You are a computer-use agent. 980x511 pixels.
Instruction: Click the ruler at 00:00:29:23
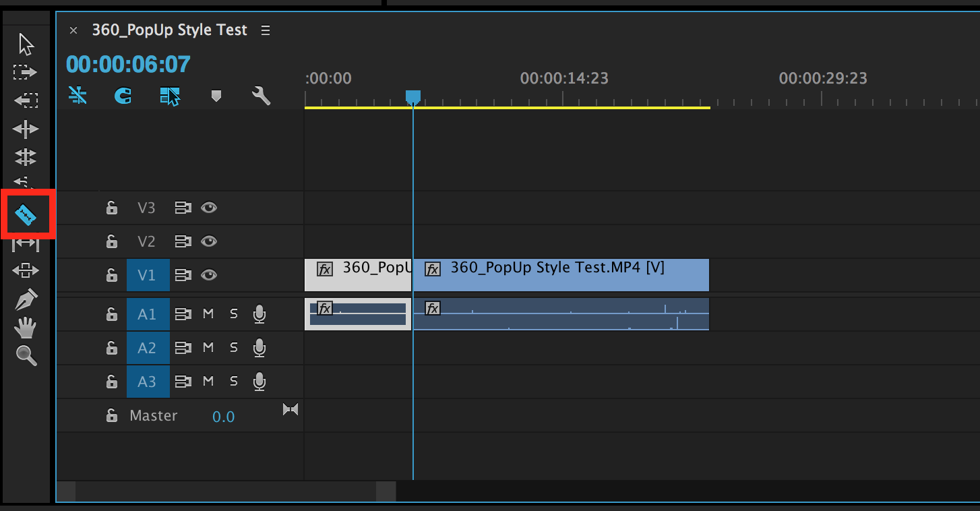[823, 79]
